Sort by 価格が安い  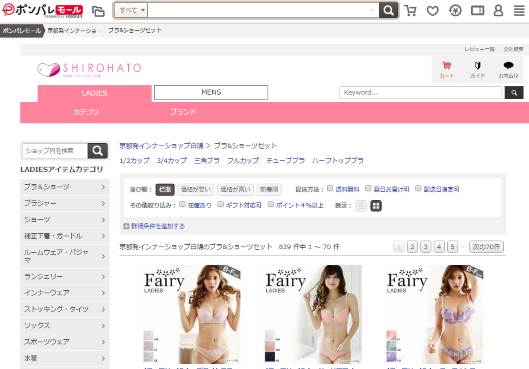196,189
